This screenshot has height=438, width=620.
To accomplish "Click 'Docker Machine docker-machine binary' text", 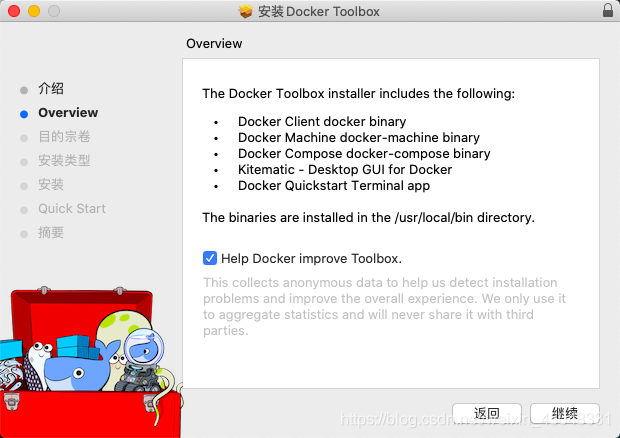I will pos(359,138).
